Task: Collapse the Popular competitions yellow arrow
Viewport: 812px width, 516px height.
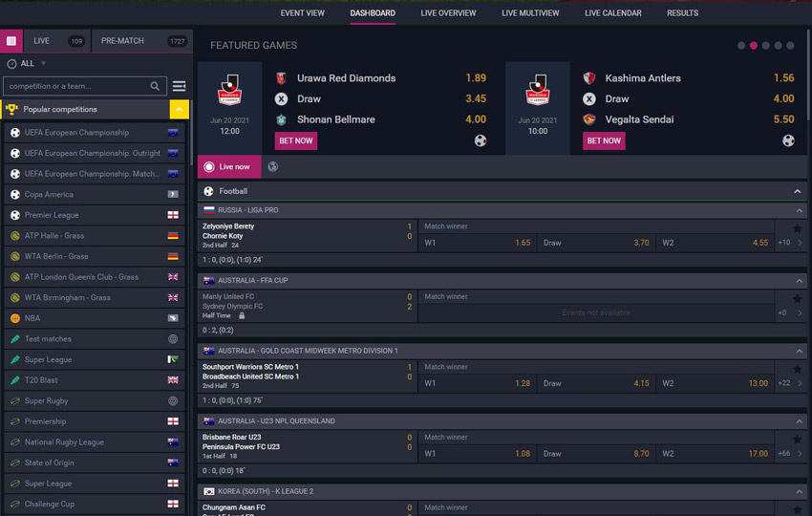Action: (180, 109)
